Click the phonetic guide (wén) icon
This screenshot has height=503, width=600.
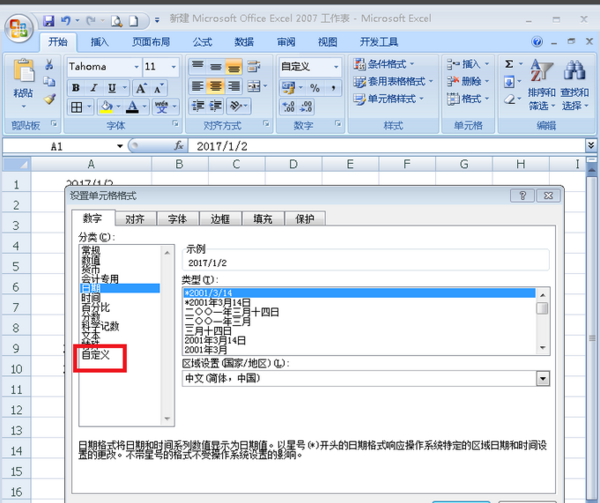coord(162,107)
